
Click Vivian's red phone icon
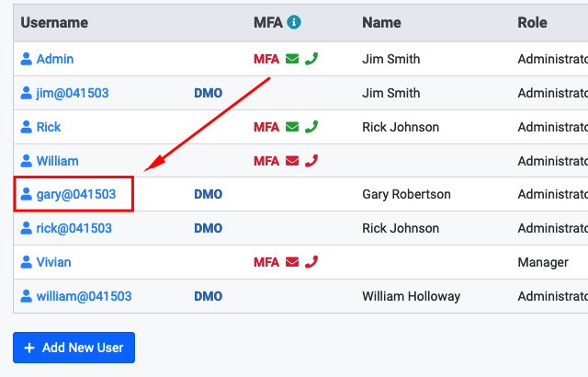click(311, 262)
